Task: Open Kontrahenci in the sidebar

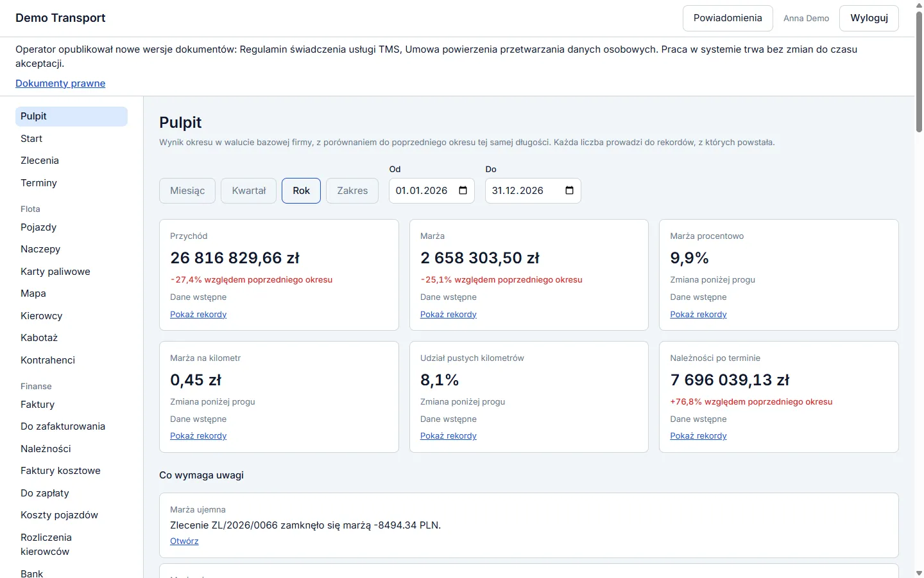Action: click(x=71, y=360)
